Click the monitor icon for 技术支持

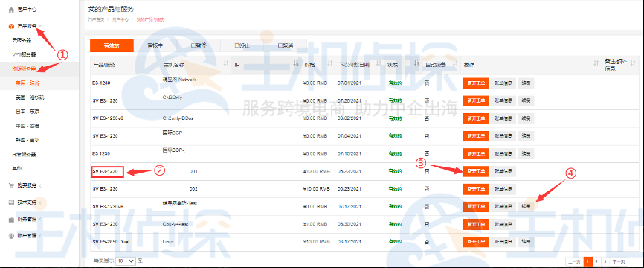(11, 202)
